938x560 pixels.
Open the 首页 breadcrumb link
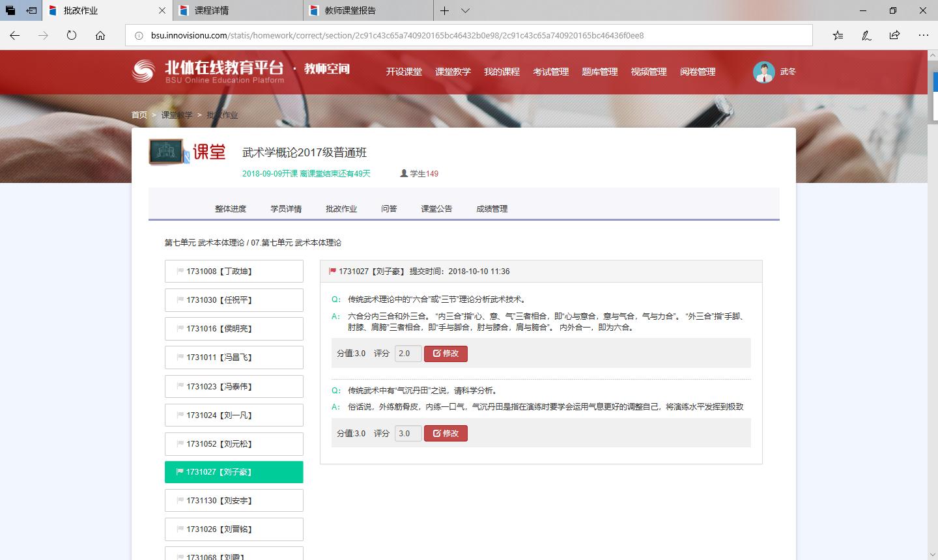(x=139, y=115)
